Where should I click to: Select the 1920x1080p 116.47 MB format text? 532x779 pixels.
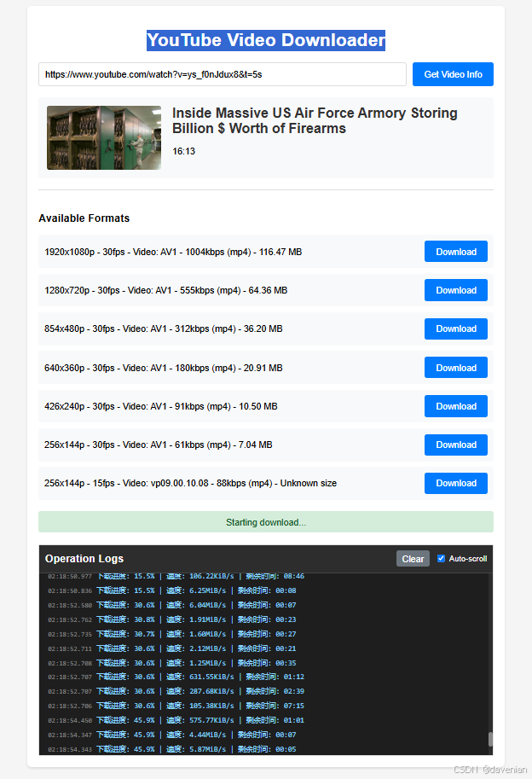click(x=173, y=252)
